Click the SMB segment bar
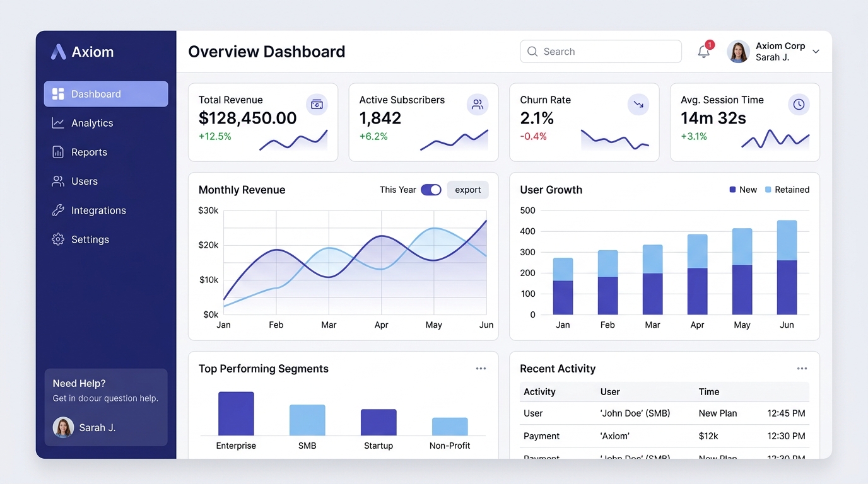Viewport: 868px width, 484px height. tap(307, 420)
